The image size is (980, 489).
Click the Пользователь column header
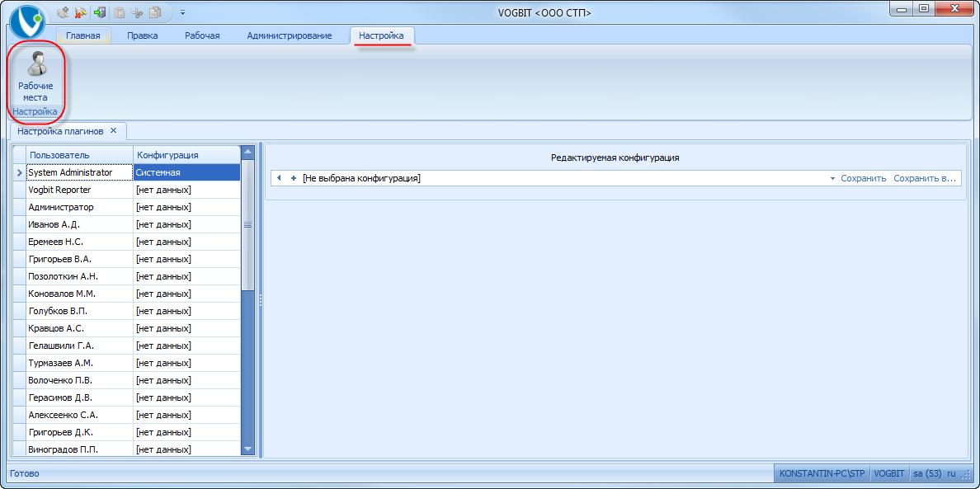click(x=79, y=155)
